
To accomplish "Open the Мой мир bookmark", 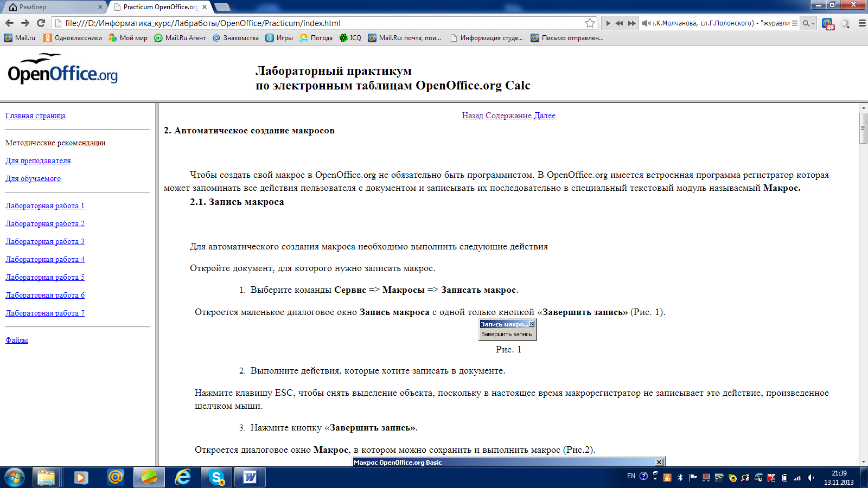I will point(128,38).
